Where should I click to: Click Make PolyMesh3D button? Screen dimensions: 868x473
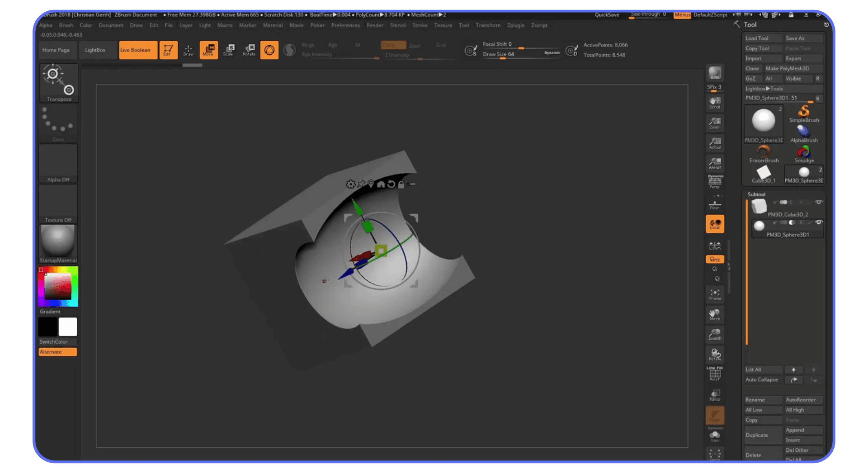pyautogui.click(x=793, y=68)
